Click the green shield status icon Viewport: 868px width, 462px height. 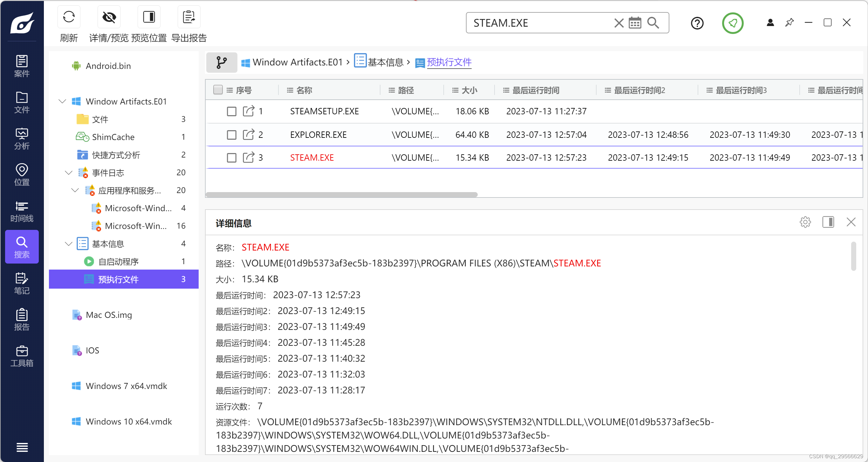(x=733, y=23)
